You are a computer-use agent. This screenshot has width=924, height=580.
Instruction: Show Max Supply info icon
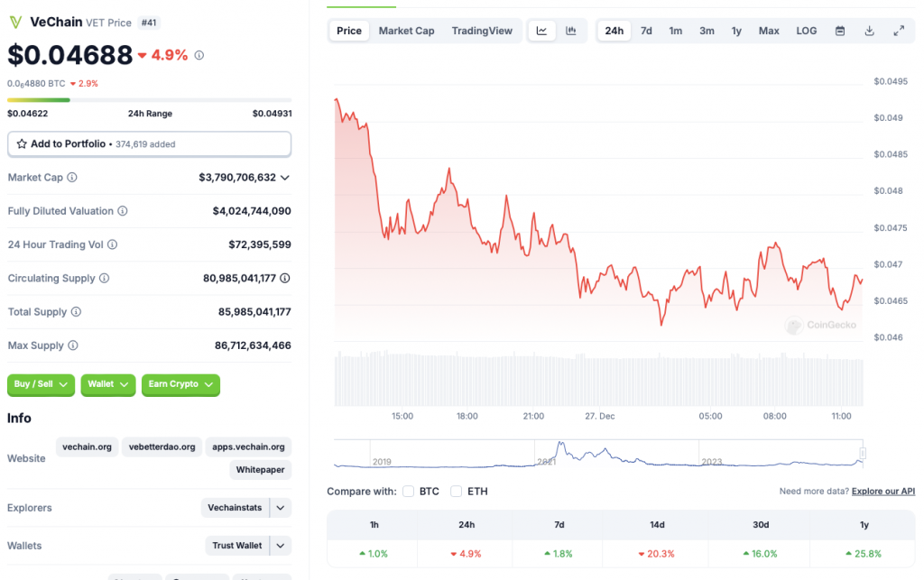pyautogui.click(x=72, y=345)
